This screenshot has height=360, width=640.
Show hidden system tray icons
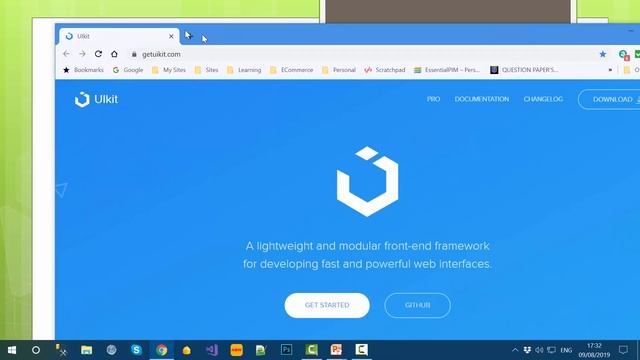515,350
